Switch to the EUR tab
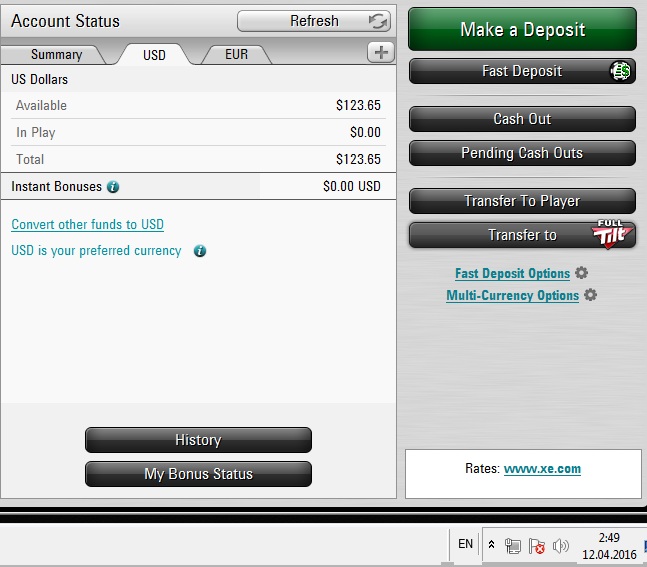Screen dimensions: 647x567 coord(236,54)
